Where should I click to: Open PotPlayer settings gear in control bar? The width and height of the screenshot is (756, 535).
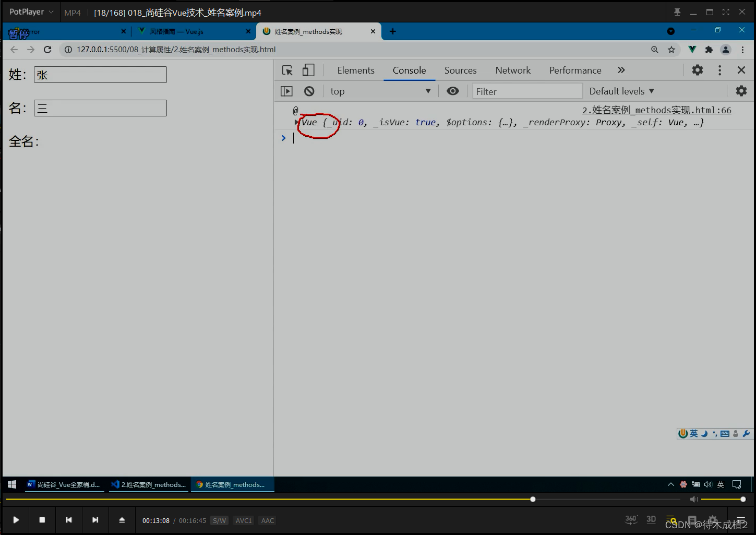(713, 520)
